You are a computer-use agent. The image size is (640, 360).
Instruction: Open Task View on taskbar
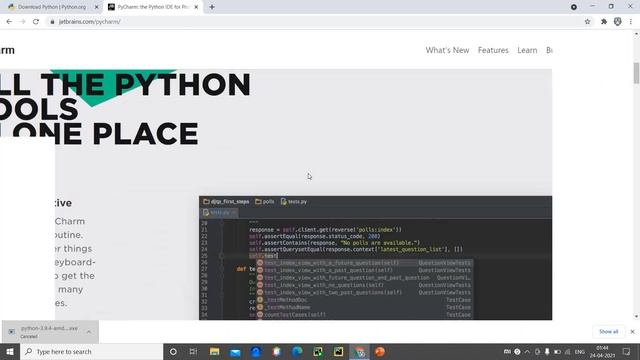coord(193,351)
